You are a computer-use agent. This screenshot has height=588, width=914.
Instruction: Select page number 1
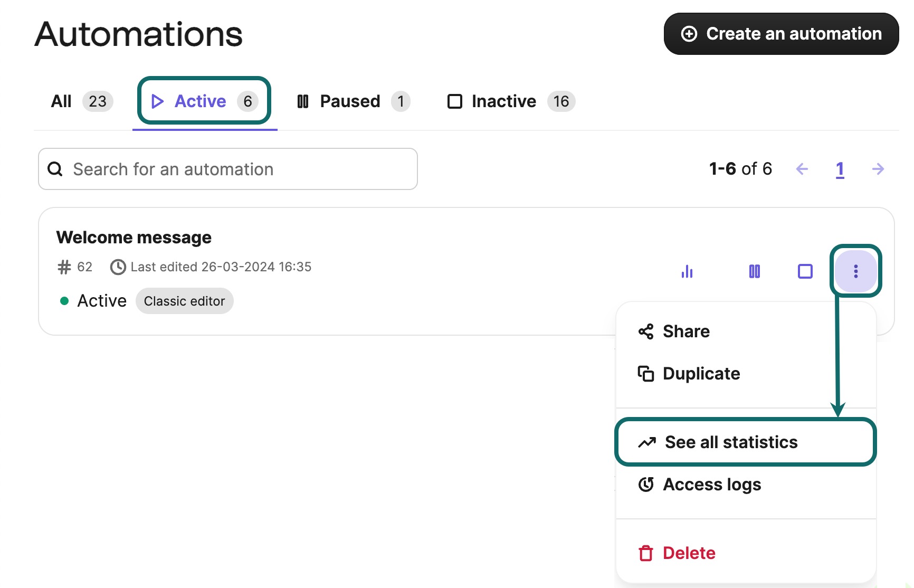pos(840,169)
